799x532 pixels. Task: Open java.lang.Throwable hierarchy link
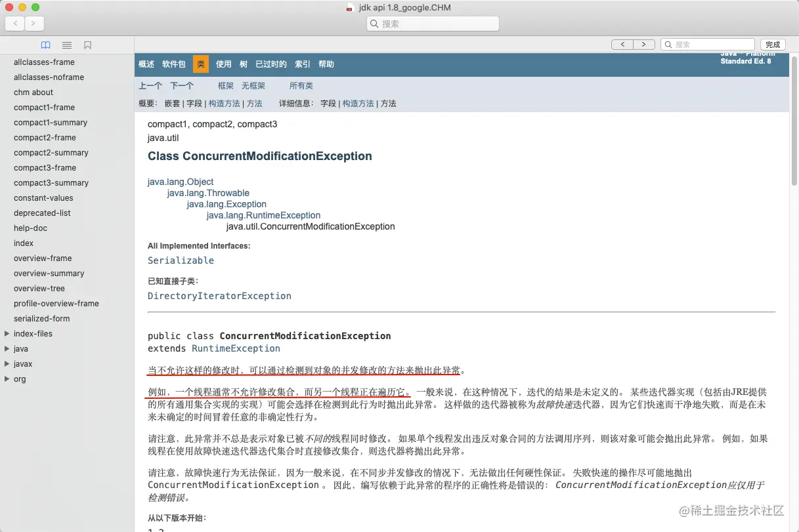coord(208,193)
